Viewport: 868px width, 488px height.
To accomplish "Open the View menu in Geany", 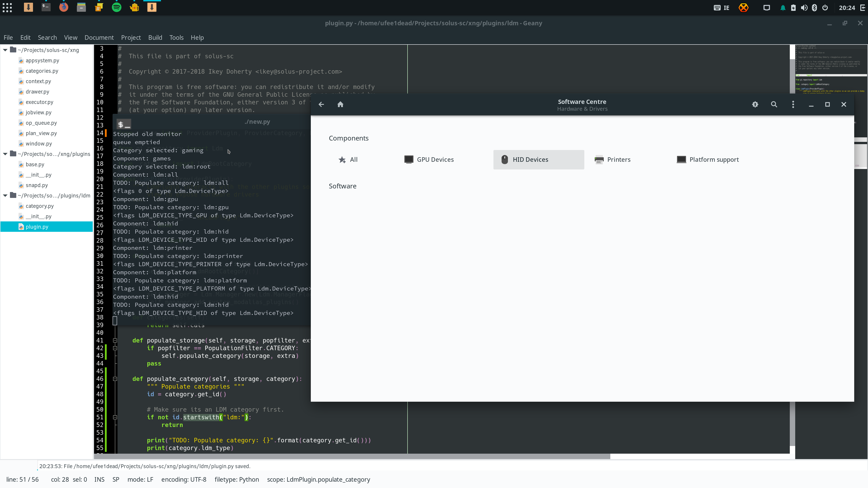I will tap(71, 37).
